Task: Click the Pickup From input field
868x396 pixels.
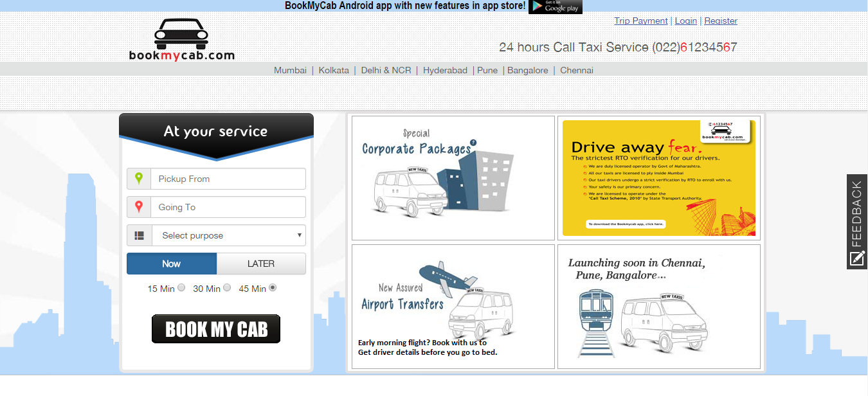Action: [228, 179]
